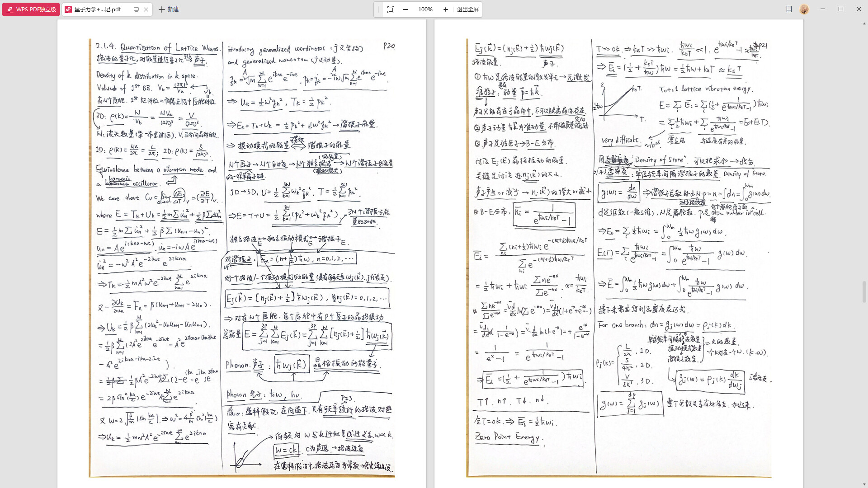
Task: Zoom out with the minus icon
Action: (x=406, y=9)
